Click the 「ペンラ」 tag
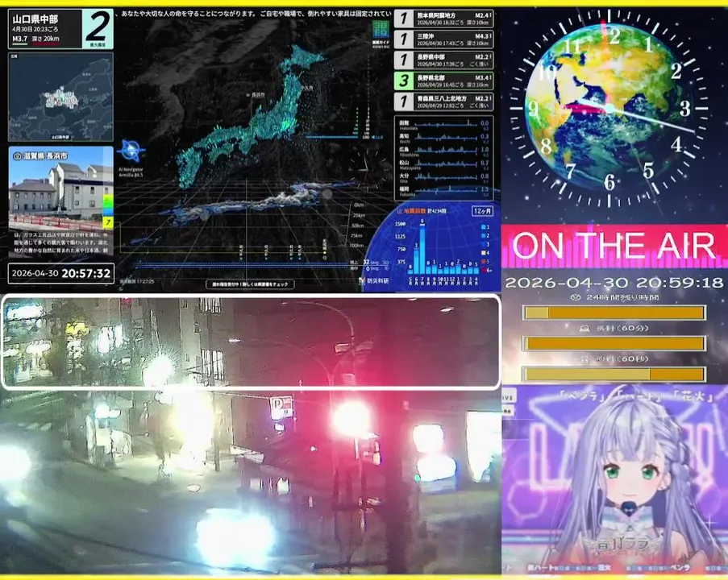The height and width of the screenshot is (580, 728). point(583,396)
